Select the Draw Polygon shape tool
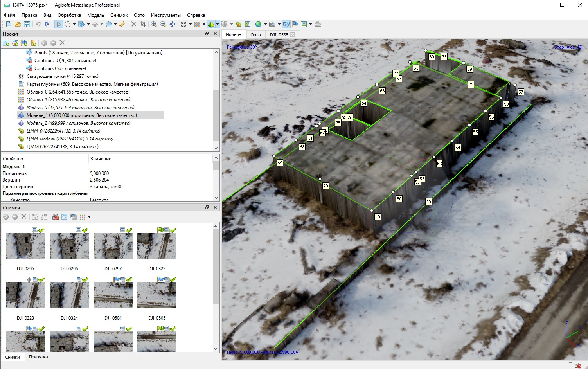The width and height of the screenshot is (588, 369). pyautogui.click(x=109, y=24)
